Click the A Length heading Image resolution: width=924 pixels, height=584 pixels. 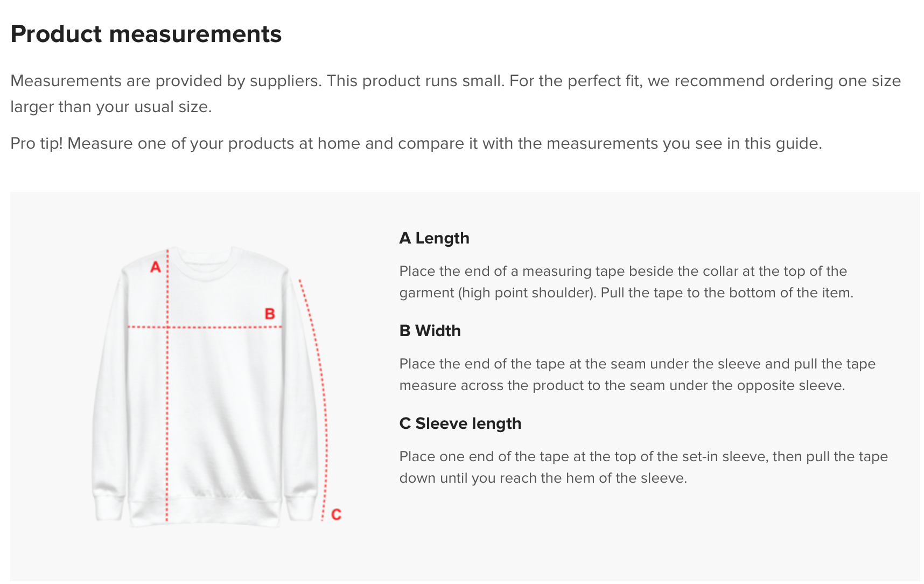pos(434,238)
